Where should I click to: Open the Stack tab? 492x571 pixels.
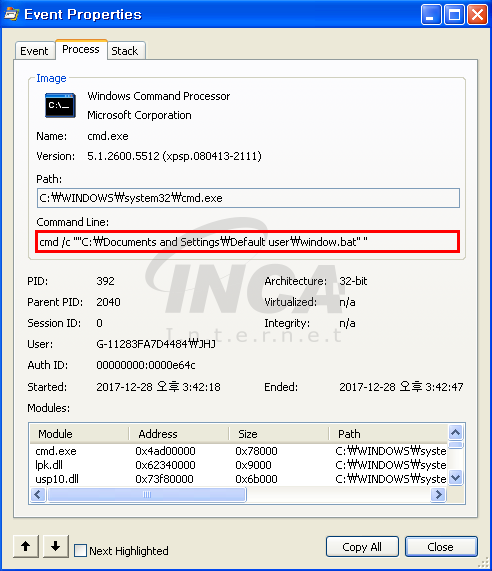click(125, 51)
